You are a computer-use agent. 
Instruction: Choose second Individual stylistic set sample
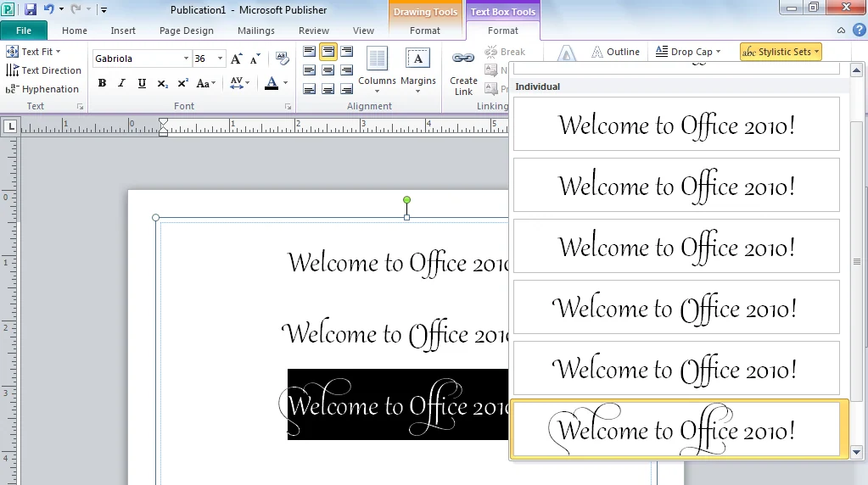(676, 185)
